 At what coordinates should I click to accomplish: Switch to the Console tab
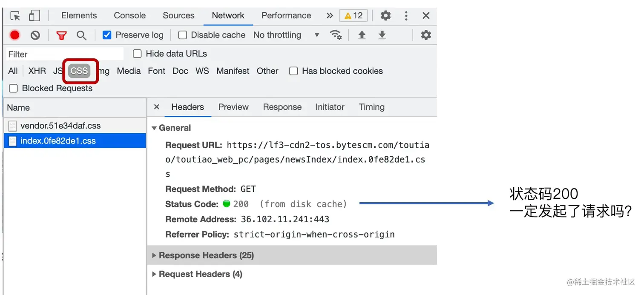129,16
